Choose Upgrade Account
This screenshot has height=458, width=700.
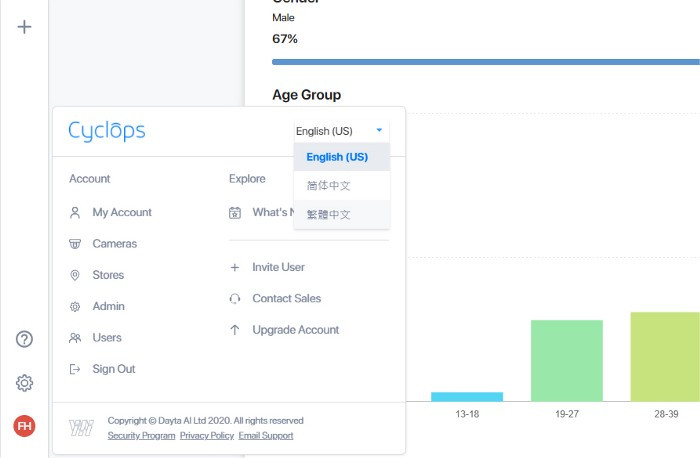296,330
